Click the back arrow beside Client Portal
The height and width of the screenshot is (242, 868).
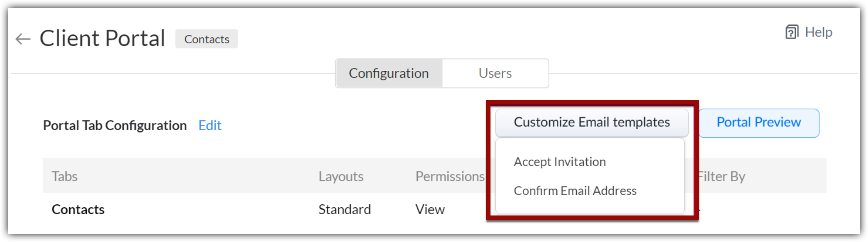[23, 39]
